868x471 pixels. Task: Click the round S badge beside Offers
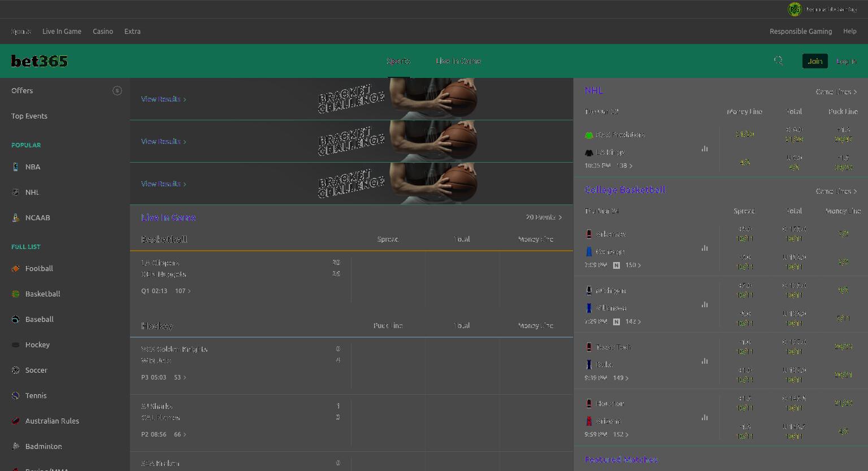click(117, 90)
